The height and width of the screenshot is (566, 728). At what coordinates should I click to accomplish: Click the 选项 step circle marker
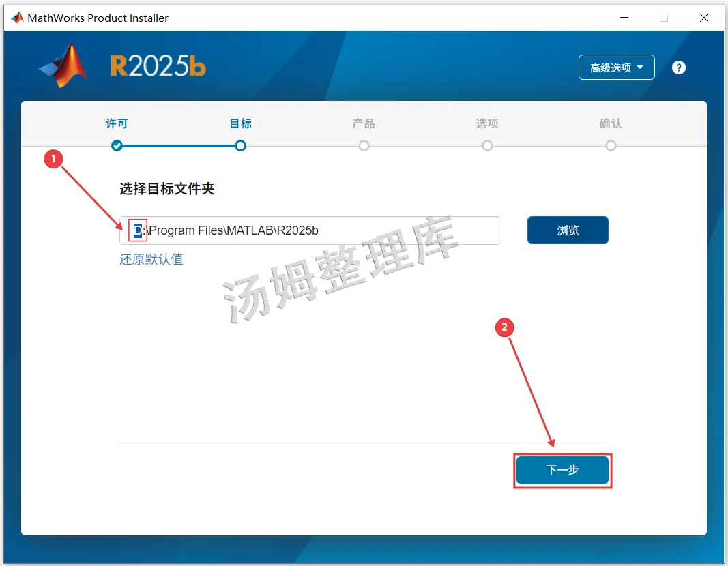[x=487, y=146]
